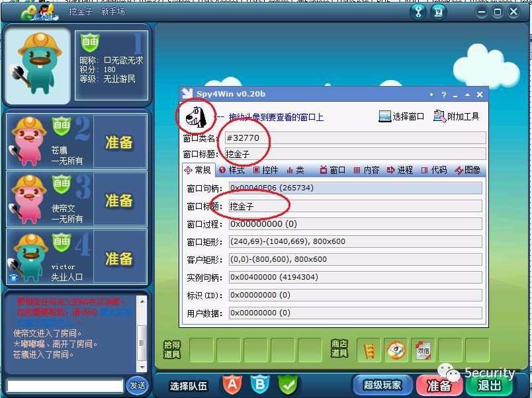
Task: Click the 窗口矩形 value field
Action: (x=355, y=241)
